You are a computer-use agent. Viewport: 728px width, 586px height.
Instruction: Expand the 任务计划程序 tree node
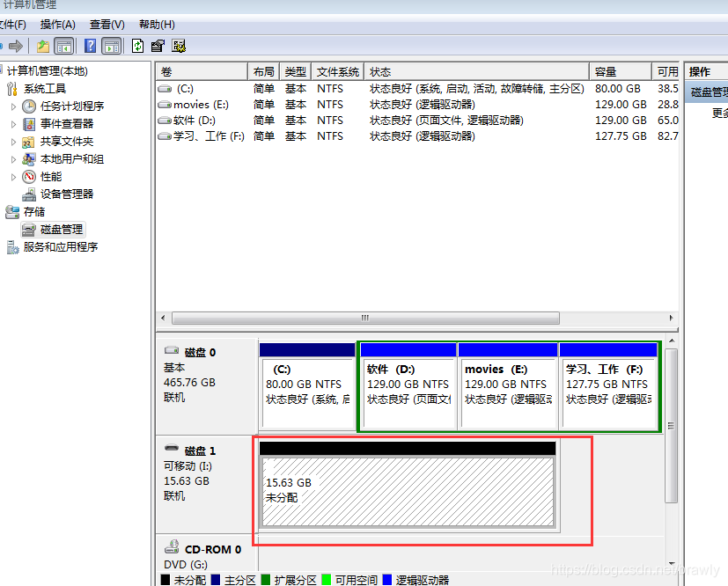[13, 106]
